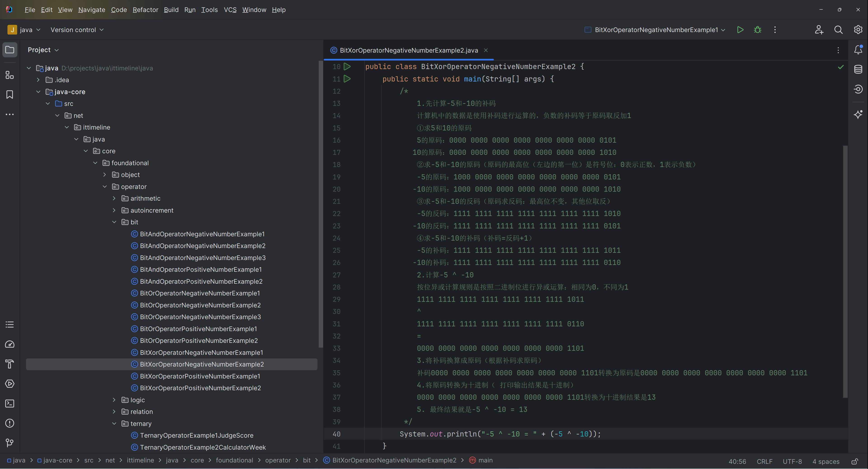Click main method in breadcrumb bar
Screen dimensions: 868x469
pos(481,460)
